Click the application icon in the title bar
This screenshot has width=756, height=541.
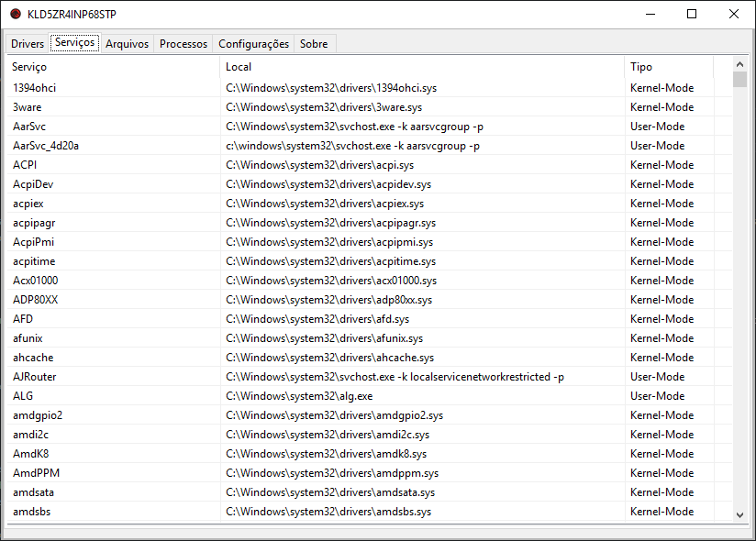[x=13, y=14]
